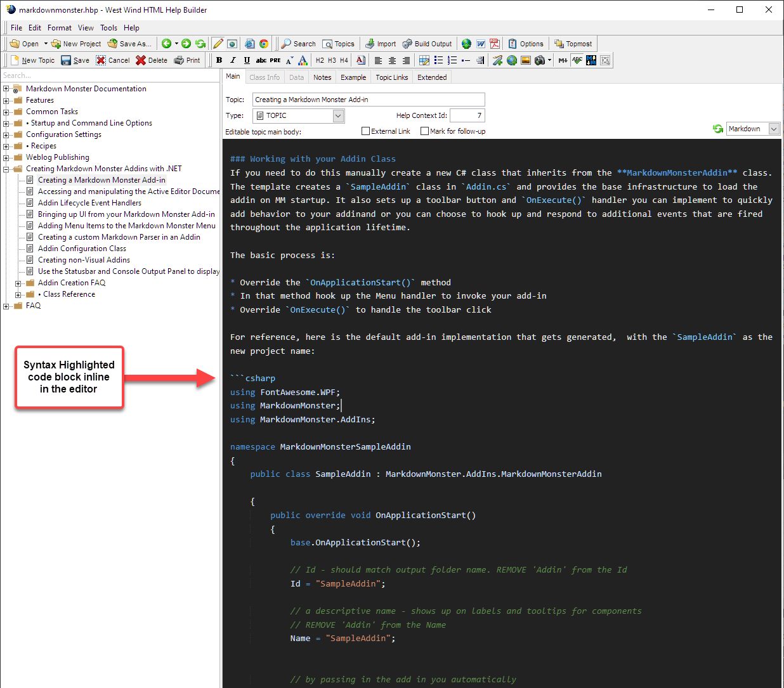Open topic in Internet Explorer icon
Screen dimensions: 784x688
click(250, 44)
